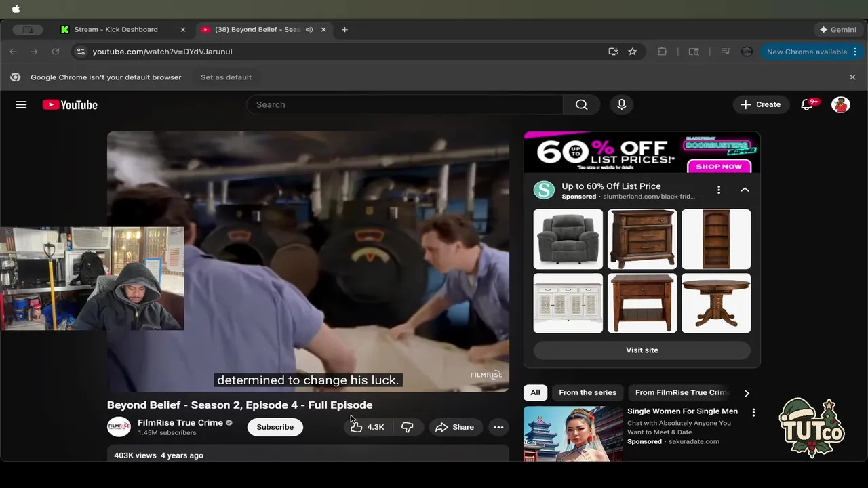Screen dimensions: 868x488
Task: Open the Chrome Extensions menu
Action: coord(663,52)
